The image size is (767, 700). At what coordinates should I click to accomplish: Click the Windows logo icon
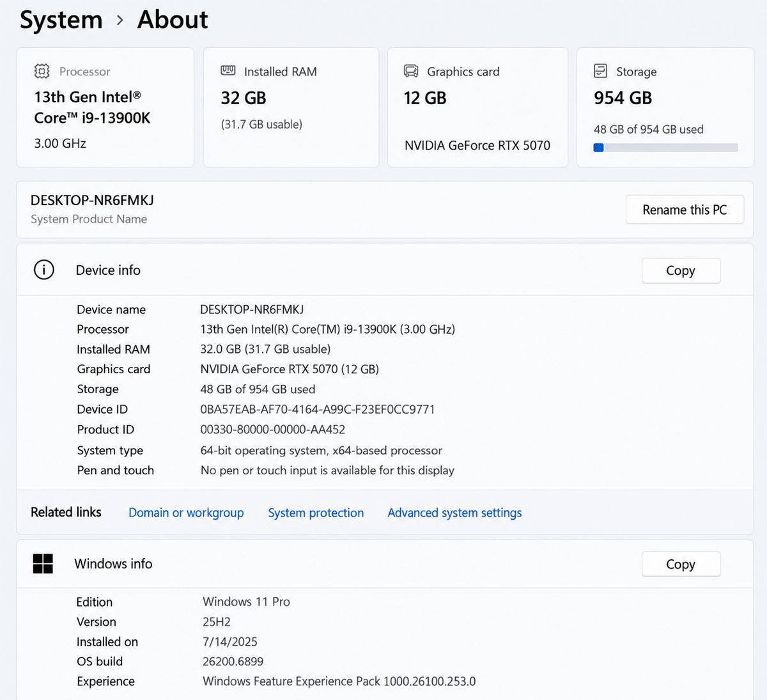(43, 564)
